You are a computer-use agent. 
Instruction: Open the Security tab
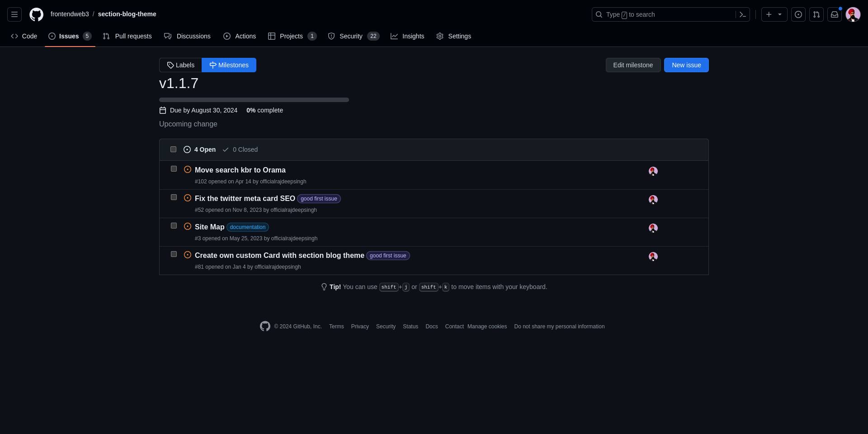point(354,36)
